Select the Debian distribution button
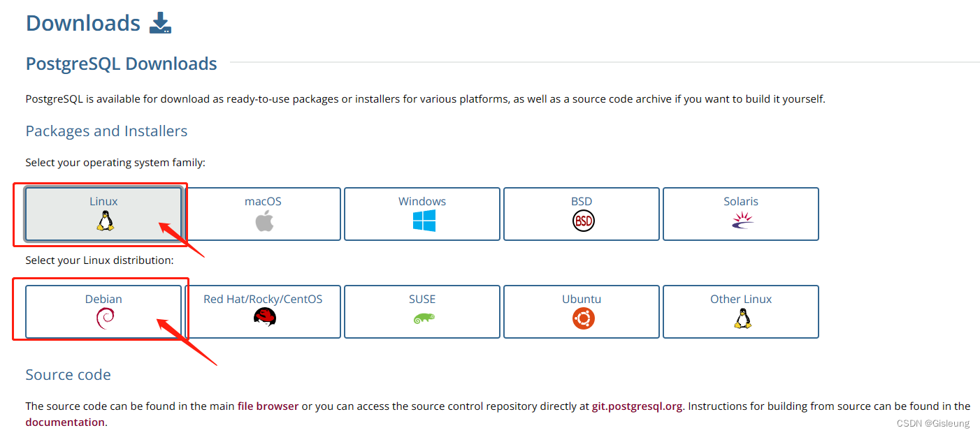 point(103,311)
